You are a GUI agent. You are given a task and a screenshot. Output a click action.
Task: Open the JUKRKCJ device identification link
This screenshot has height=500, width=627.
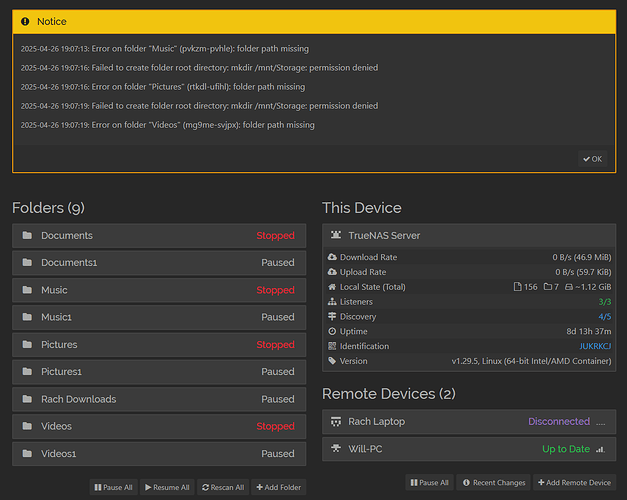(x=595, y=346)
